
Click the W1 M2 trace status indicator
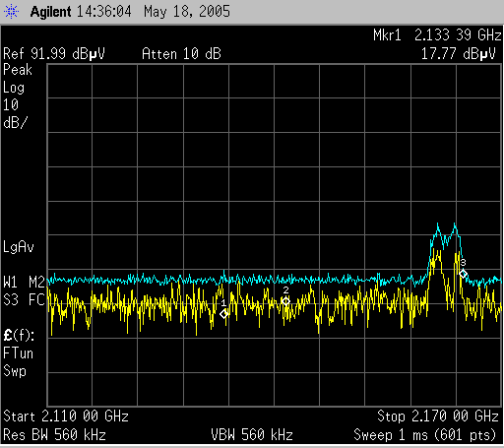click(x=24, y=282)
